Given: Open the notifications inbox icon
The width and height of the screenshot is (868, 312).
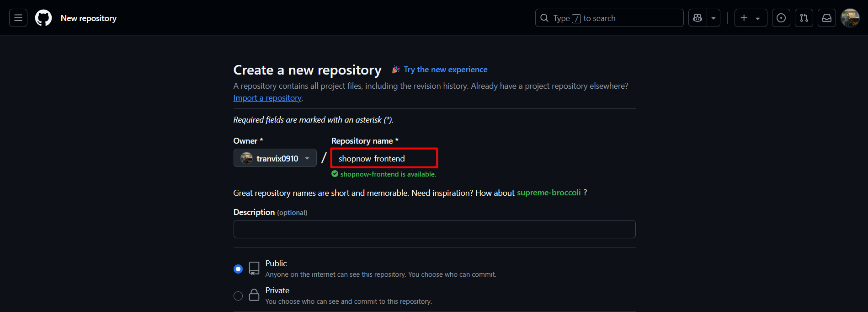Looking at the screenshot, I should [x=827, y=18].
